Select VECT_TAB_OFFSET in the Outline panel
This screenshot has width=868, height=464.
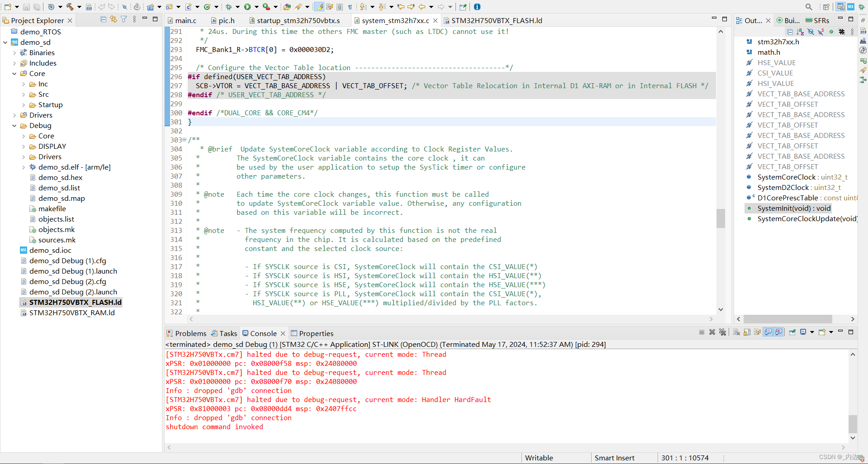788,104
